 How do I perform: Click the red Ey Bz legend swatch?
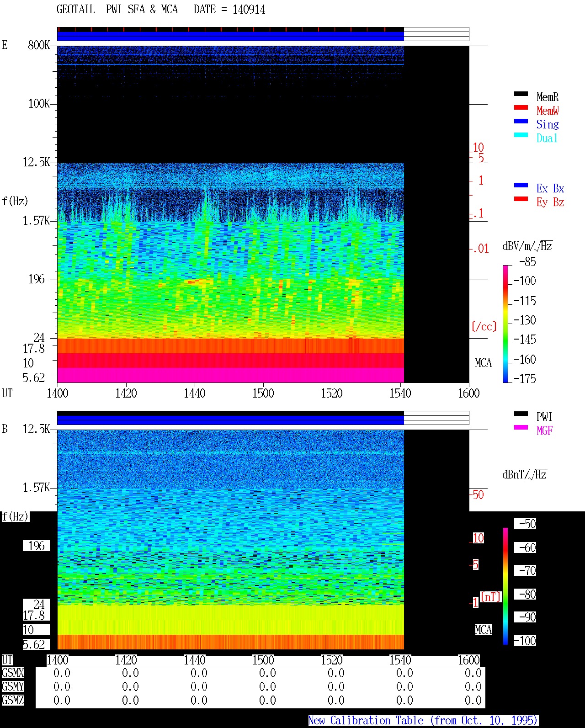pos(521,199)
